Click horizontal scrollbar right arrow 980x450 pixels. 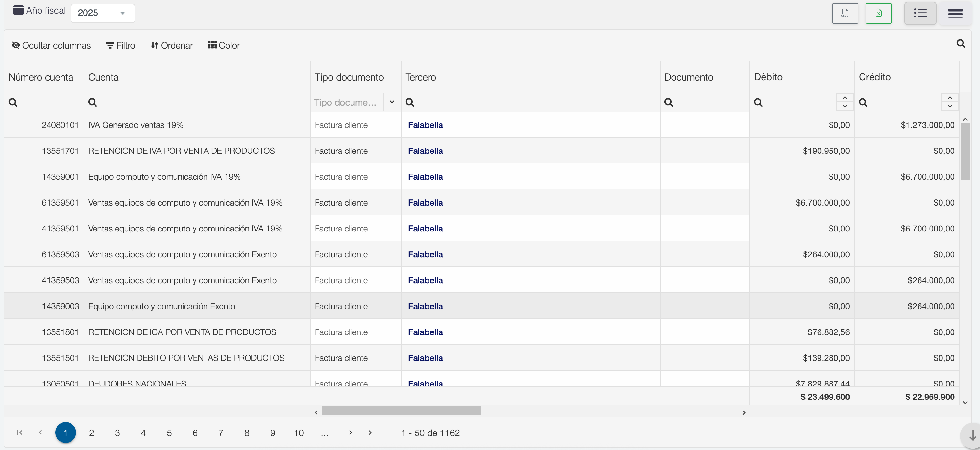pyautogui.click(x=744, y=412)
